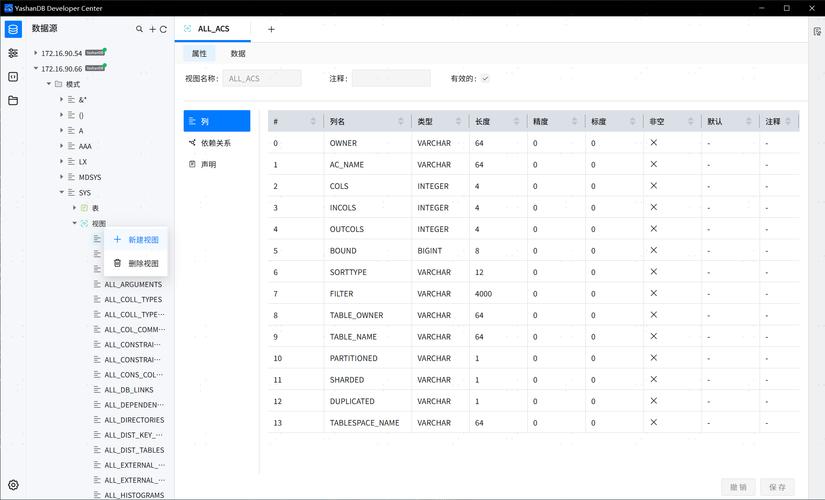Open the folder icon in left sidebar
Viewport: 825px width, 500px height.
point(13,101)
